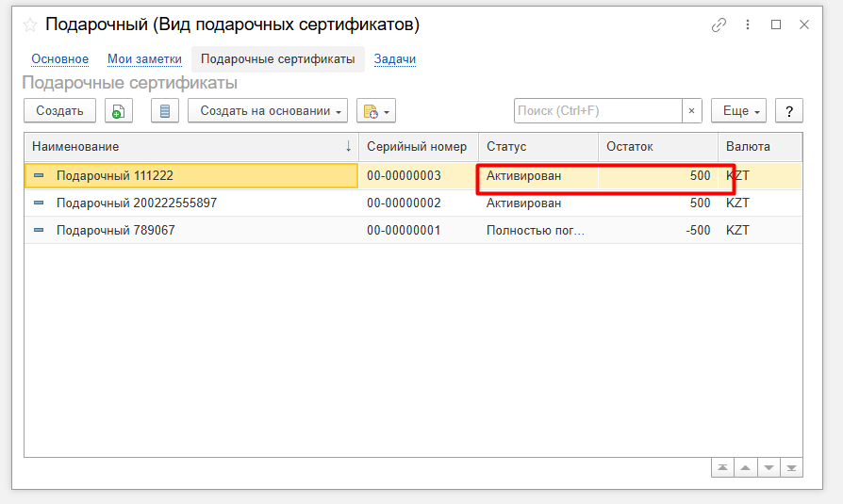
Task: Jump to first row arrow button
Action: pyautogui.click(x=722, y=467)
